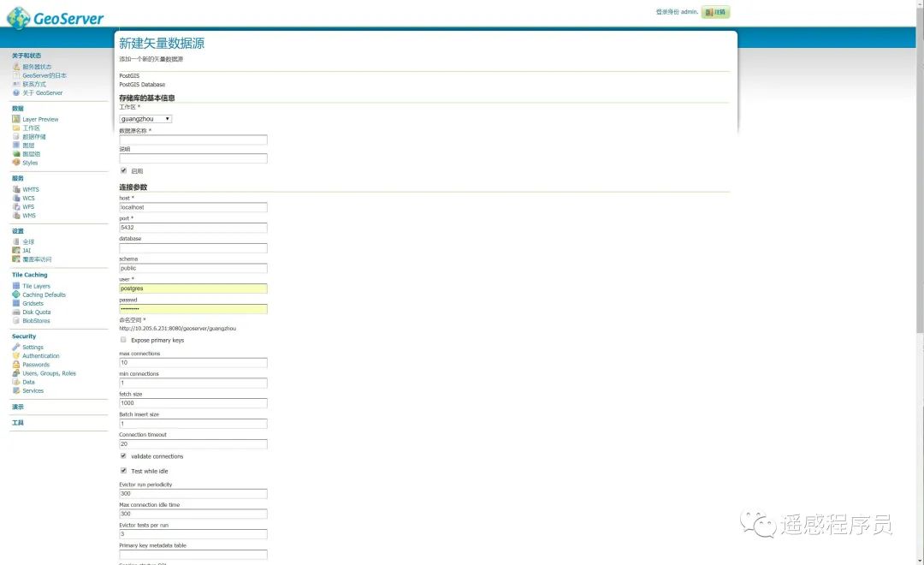Viewport: 924px width, 565px height.
Task: Open the Security Data menu link
Action: coord(28,382)
